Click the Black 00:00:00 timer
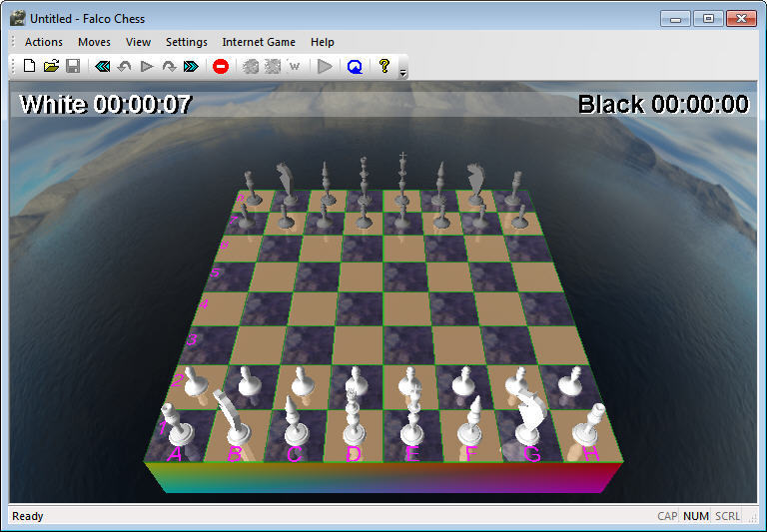Image resolution: width=767 pixels, height=532 pixels. [663, 104]
